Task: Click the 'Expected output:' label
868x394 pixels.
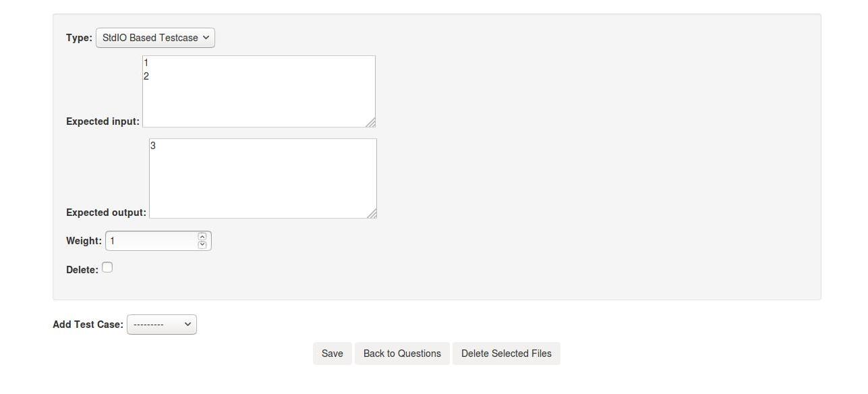Action: tap(106, 213)
